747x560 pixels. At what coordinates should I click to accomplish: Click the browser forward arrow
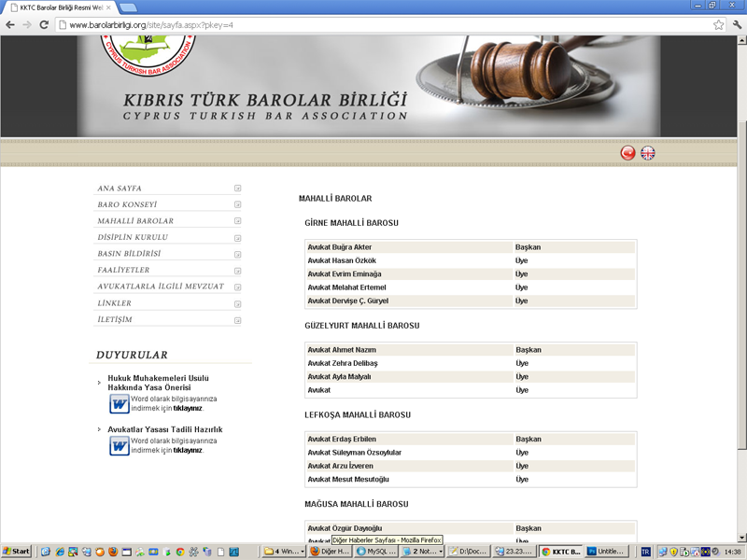click(x=27, y=25)
